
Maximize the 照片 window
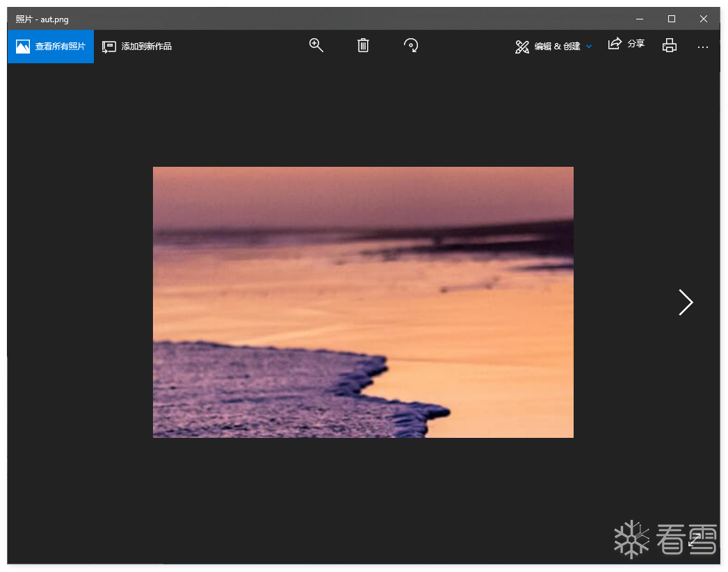coord(672,19)
